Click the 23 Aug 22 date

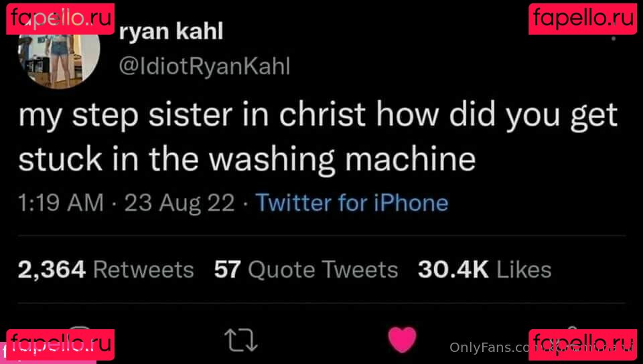click(180, 203)
